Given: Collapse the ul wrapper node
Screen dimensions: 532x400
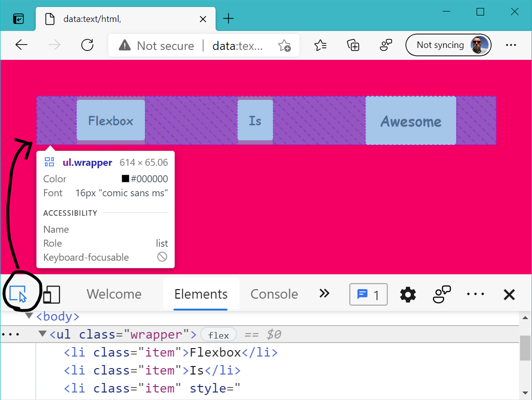Looking at the screenshot, I should click(42, 334).
